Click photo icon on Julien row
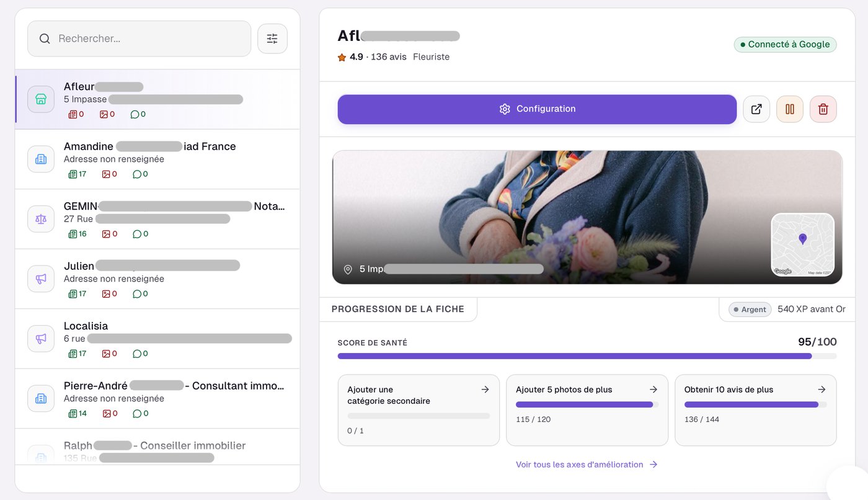The height and width of the screenshot is (500, 868). (105, 294)
